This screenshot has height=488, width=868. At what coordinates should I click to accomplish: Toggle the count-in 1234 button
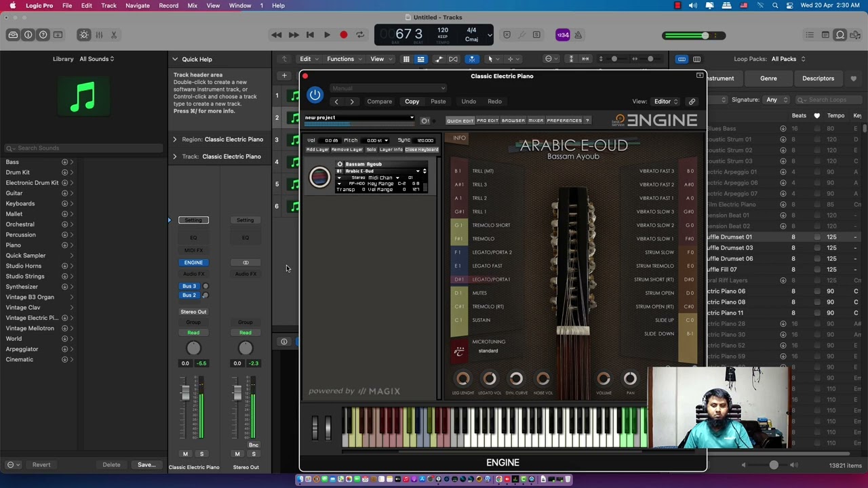coord(563,35)
